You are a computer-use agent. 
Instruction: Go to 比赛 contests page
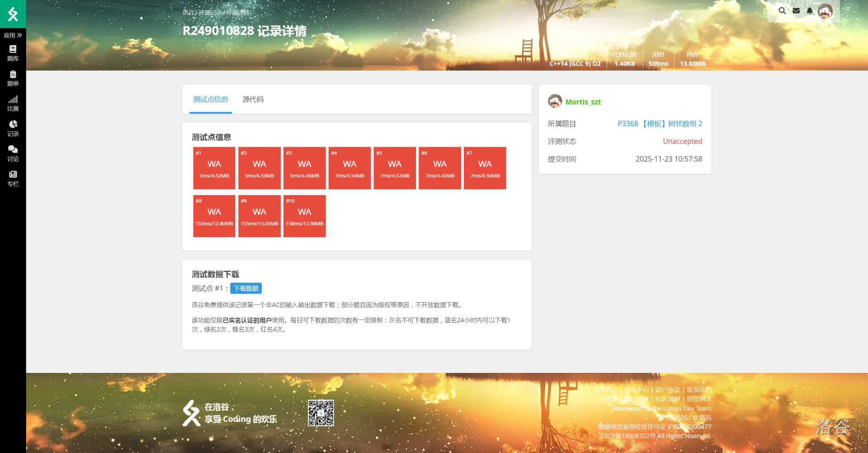pos(13,103)
